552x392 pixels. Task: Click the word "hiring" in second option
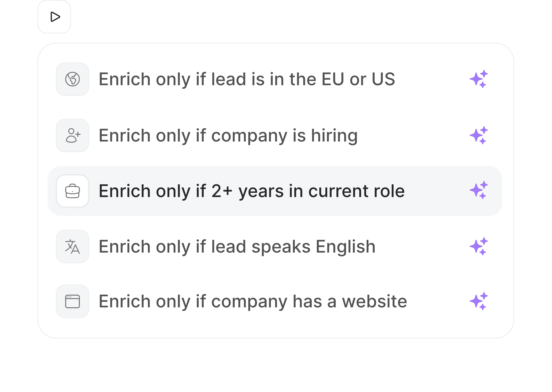(x=334, y=135)
